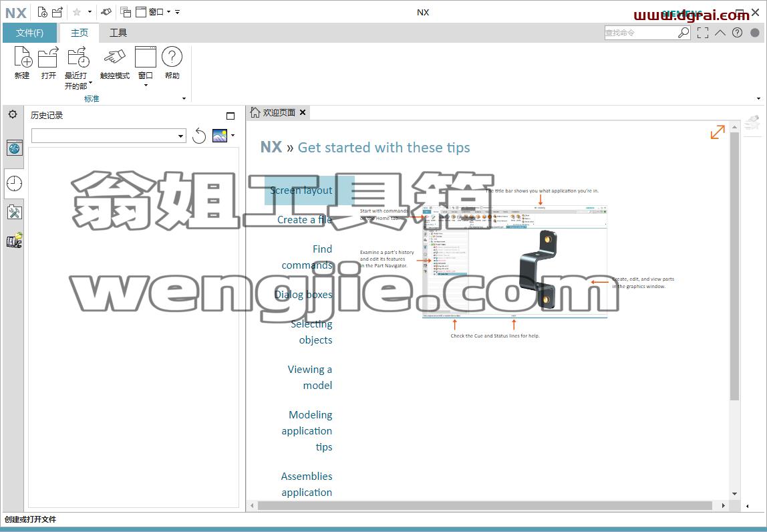
Task: Click the 创建或打开文件 status bar text
Action: pyautogui.click(x=30, y=519)
